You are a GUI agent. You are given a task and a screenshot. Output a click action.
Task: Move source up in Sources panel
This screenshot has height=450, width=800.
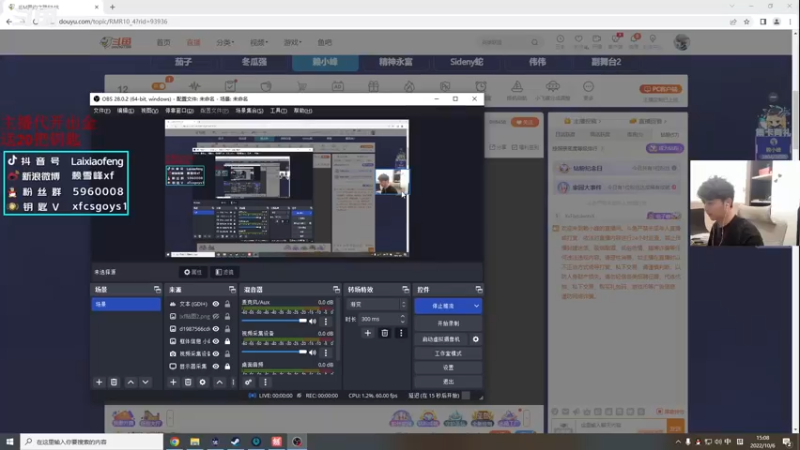(x=219, y=382)
